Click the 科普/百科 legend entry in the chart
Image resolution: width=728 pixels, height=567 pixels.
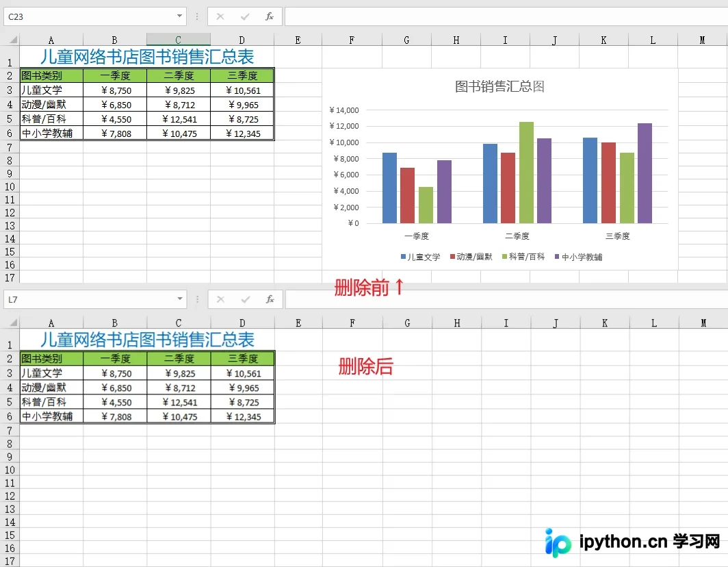[x=523, y=257]
